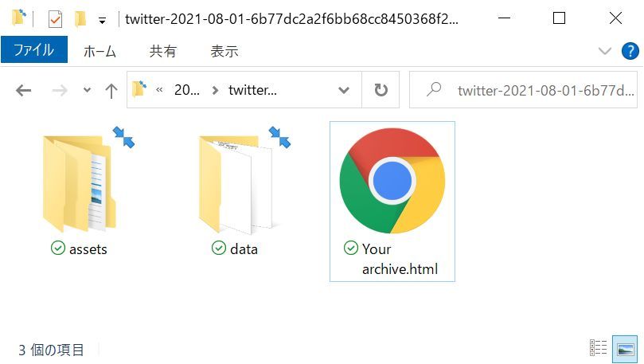Switch to the 表示 ribbon tab

tap(224, 51)
